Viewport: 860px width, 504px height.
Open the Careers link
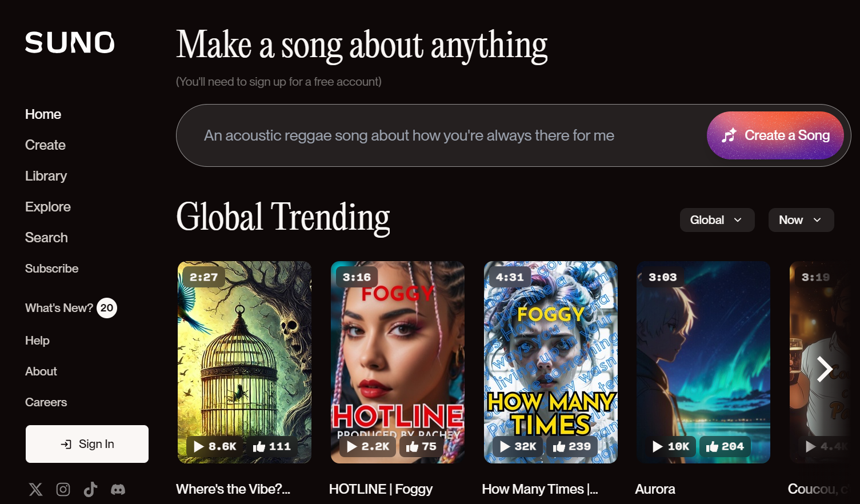(x=46, y=402)
